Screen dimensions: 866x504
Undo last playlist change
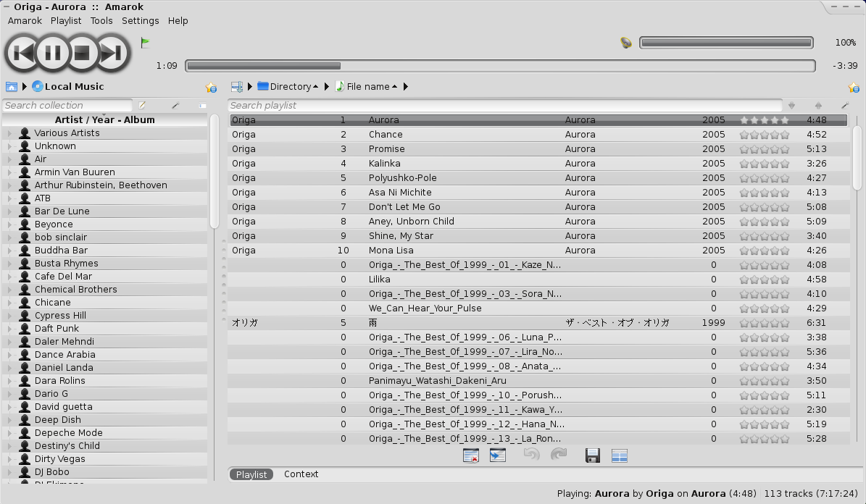[531, 455]
